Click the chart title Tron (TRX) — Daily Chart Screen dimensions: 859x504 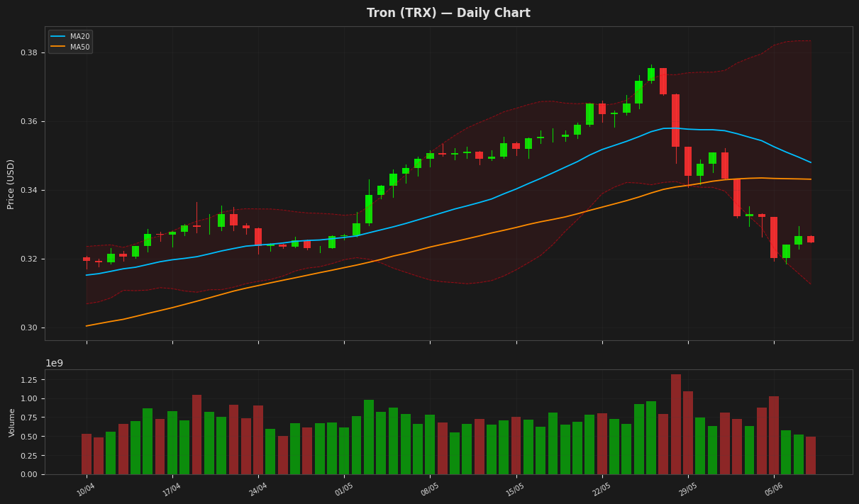click(448, 13)
